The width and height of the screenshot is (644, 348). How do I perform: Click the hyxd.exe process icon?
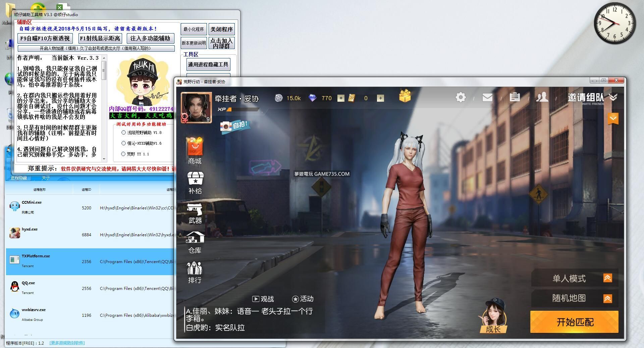14,233
